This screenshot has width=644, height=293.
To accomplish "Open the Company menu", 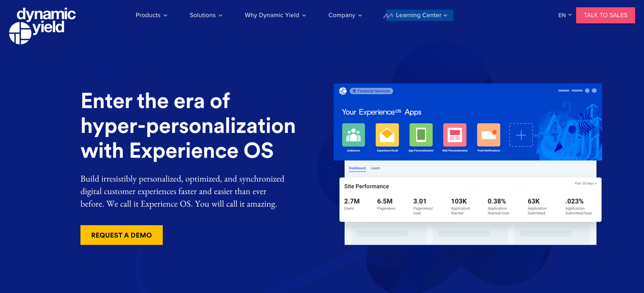I will point(345,15).
